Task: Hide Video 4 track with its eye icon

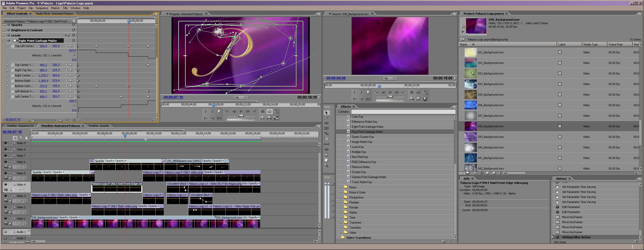Action: [6, 184]
